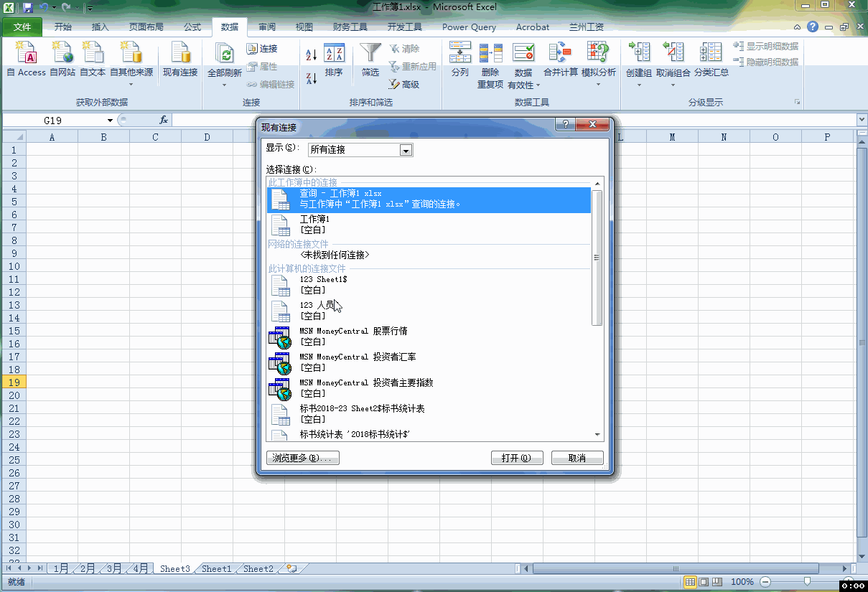
Task: Select the 123 Sheet1$ connection
Action: pyautogui.click(x=429, y=285)
